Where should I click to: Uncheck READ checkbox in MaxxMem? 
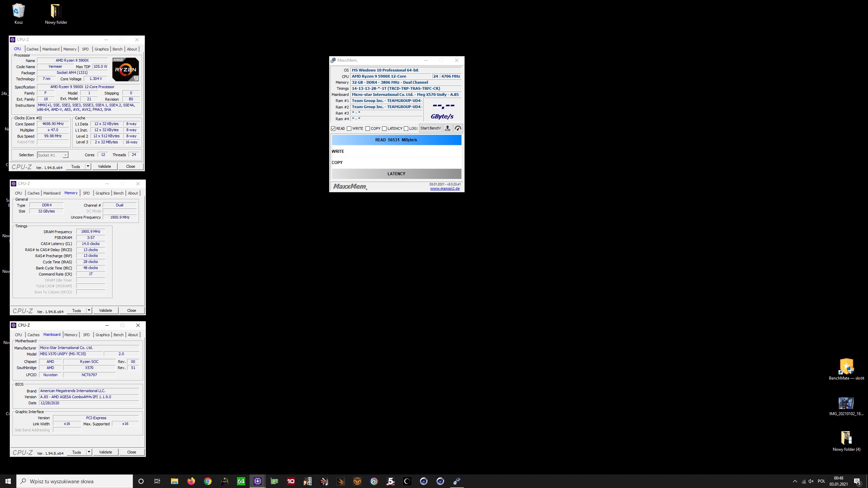(x=333, y=128)
